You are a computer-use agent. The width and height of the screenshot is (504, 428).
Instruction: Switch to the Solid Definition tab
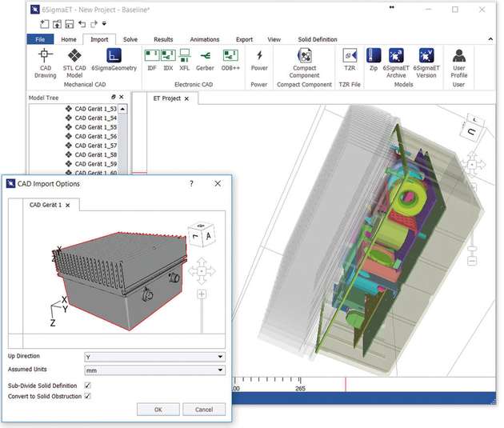tap(318, 39)
